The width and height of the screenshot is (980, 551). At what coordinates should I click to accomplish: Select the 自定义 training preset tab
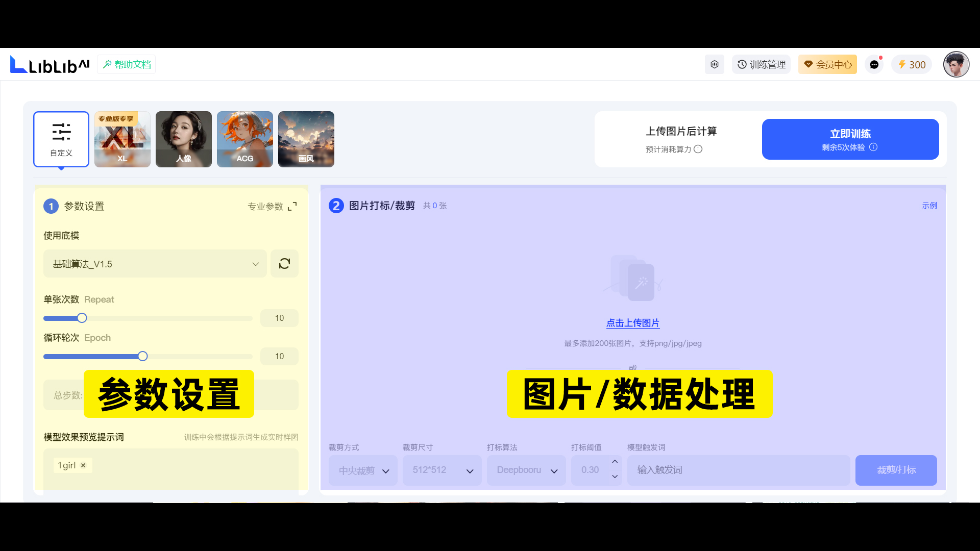coord(61,139)
